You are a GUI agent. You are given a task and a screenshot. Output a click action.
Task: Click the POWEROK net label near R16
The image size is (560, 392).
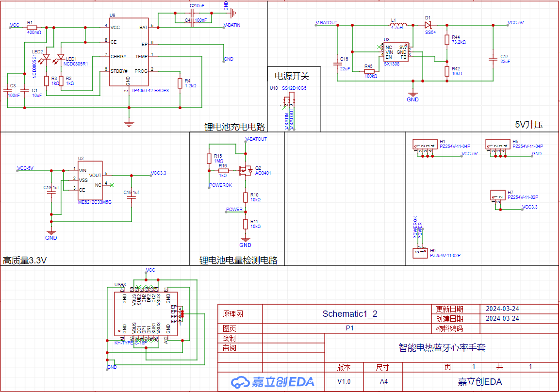(x=220, y=185)
